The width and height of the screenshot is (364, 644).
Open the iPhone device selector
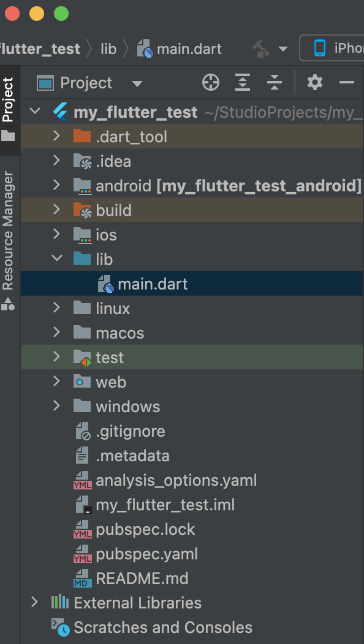(332, 48)
